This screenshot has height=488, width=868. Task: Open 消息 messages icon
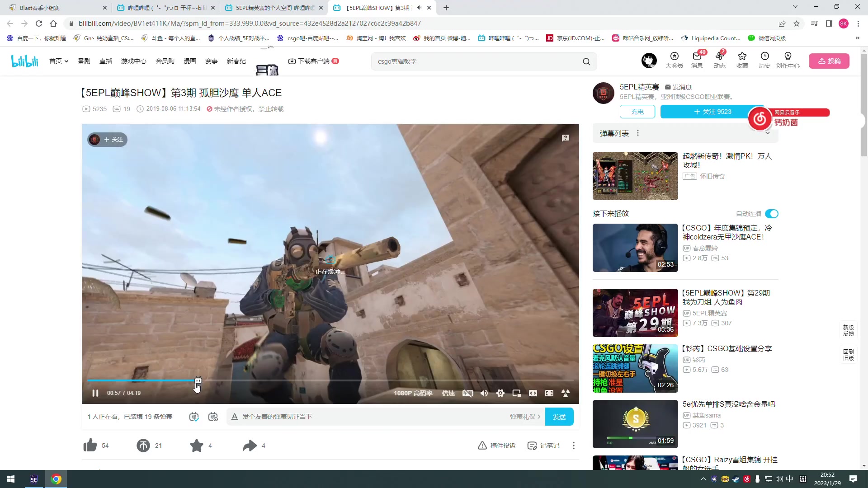pos(697,60)
